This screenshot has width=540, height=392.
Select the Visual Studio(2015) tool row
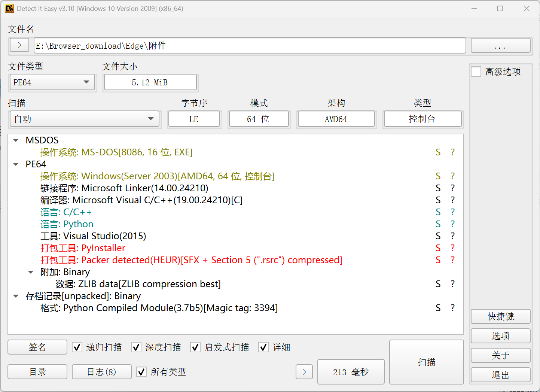tap(235, 236)
